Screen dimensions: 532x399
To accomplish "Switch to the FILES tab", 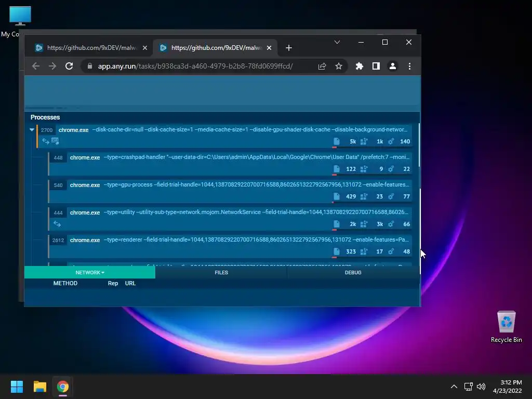I will pos(221,272).
